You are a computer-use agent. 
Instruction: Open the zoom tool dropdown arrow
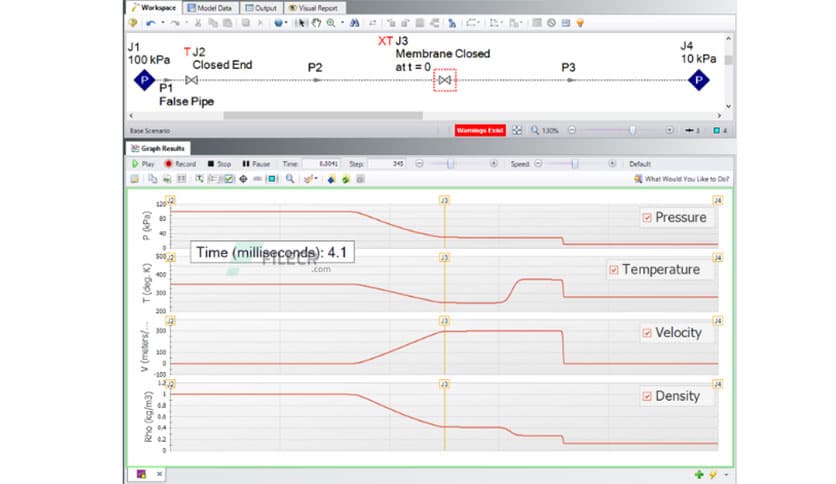click(343, 21)
